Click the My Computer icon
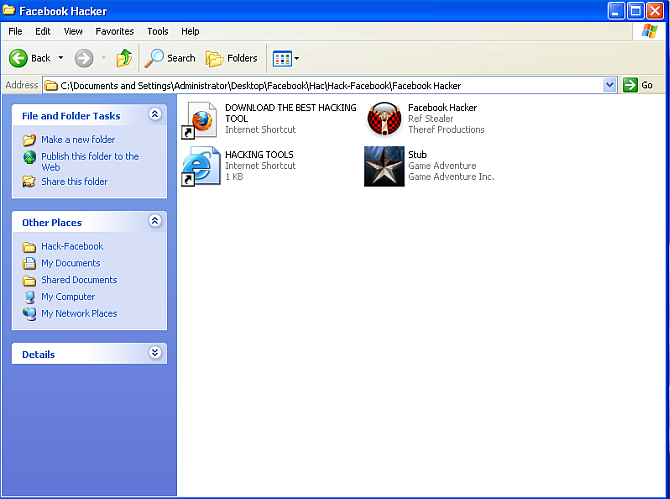Image resolution: width=670 pixels, height=499 pixels. click(29, 297)
